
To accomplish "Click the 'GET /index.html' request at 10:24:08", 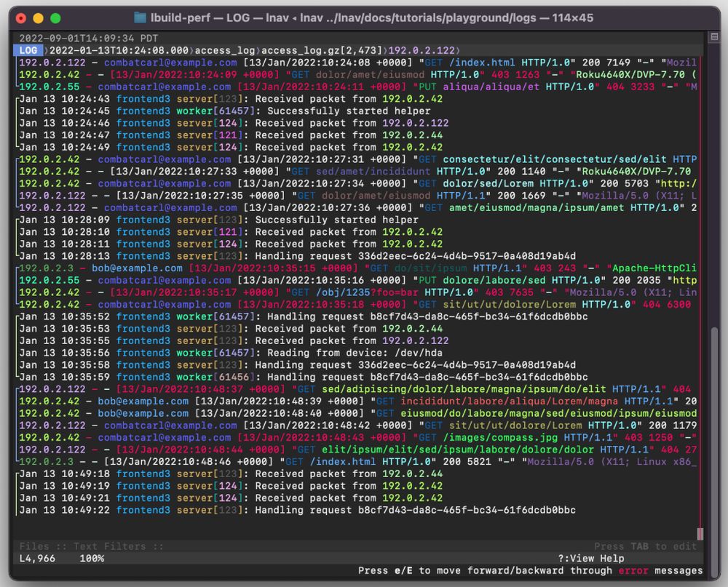I will [470, 62].
